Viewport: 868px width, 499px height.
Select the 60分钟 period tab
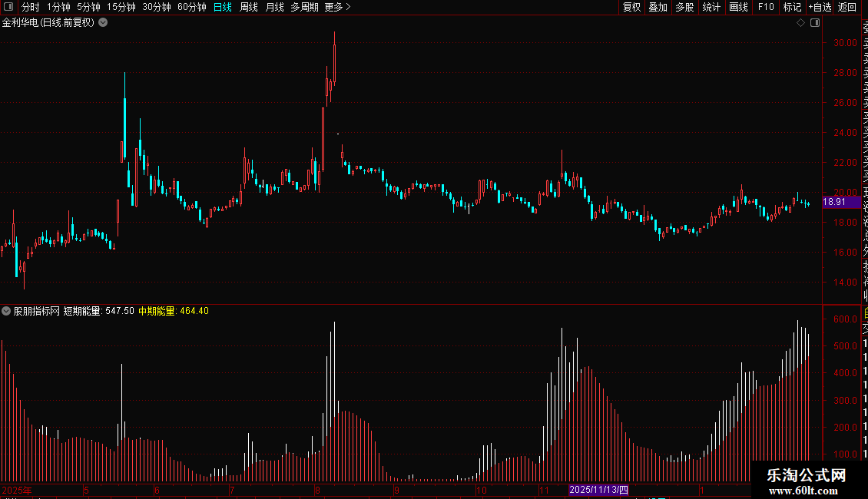[191, 7]
